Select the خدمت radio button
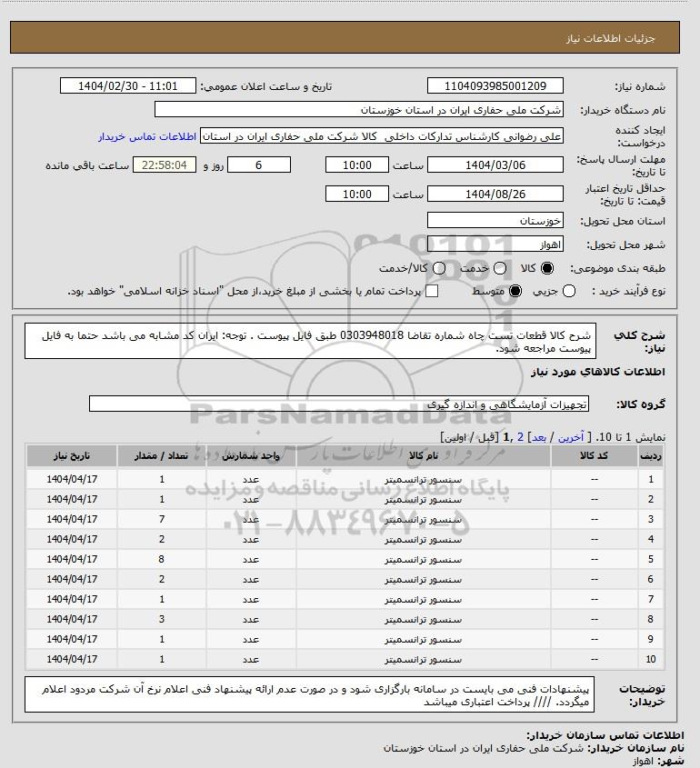This screenshot has height=768, width=700. 500,268
